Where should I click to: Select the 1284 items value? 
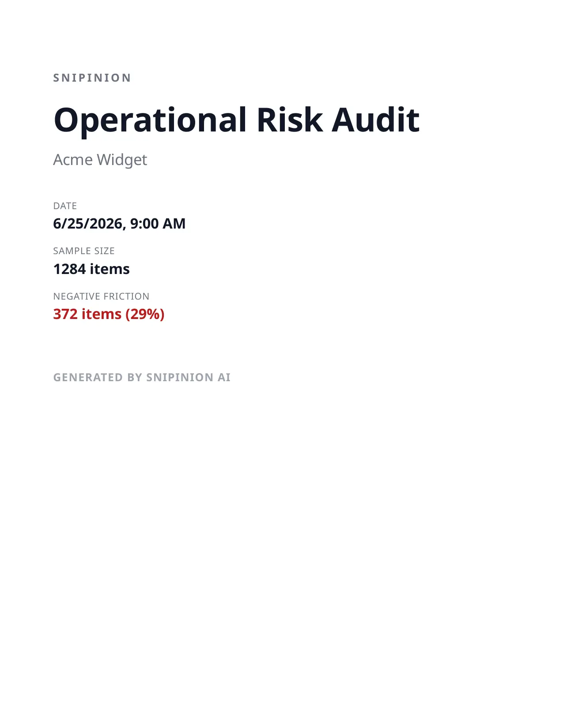click(91, 269)
